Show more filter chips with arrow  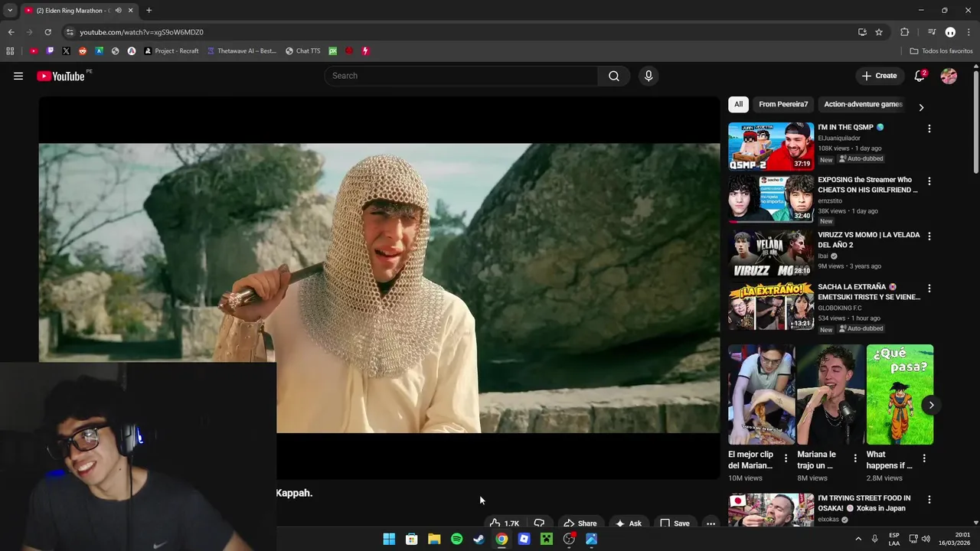pos(921,107)
